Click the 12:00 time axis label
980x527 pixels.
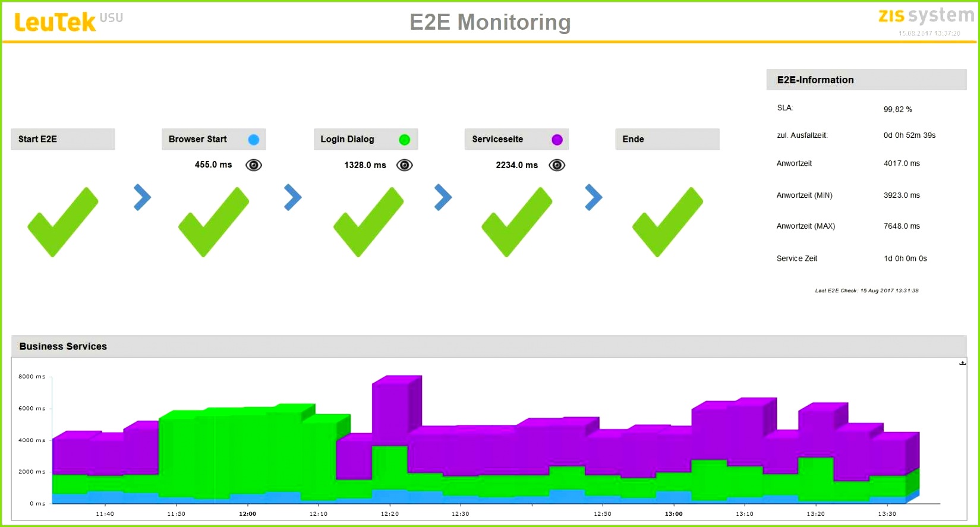(x=248, y=514)
